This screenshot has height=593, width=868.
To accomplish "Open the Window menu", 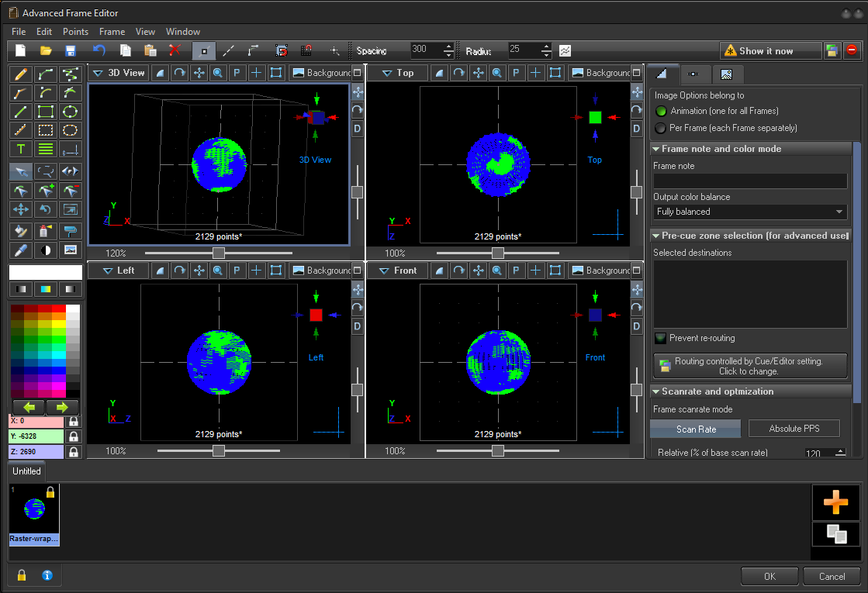I will click(x=183, y=32).
